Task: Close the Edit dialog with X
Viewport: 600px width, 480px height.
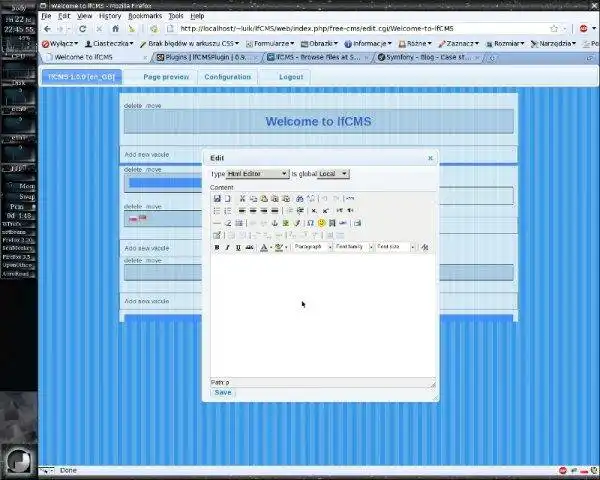Action: click(430, 158)
